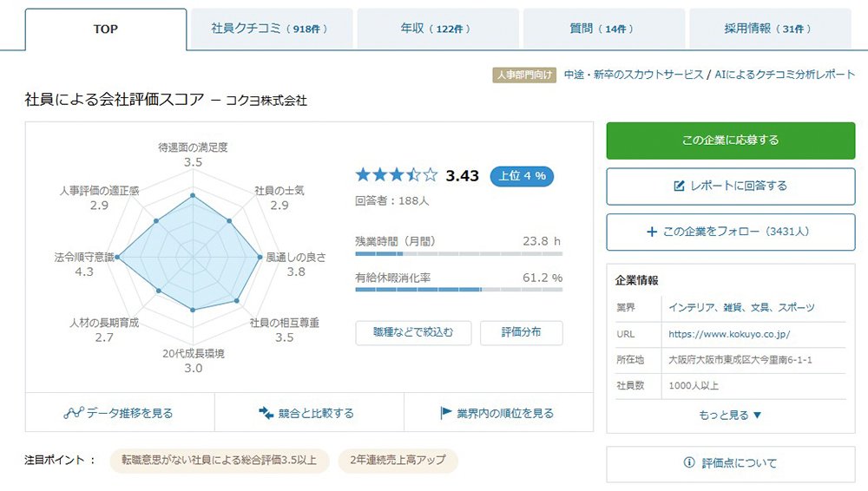Open the 評価分布 button
The image size is (868, 491).
(521, 333)
